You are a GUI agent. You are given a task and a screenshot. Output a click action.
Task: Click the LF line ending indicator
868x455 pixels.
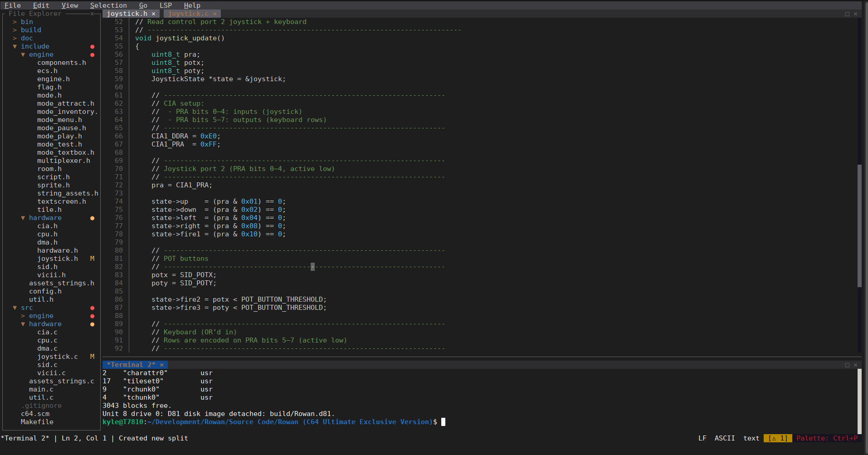pyautogui.click(x=702, y=438)
